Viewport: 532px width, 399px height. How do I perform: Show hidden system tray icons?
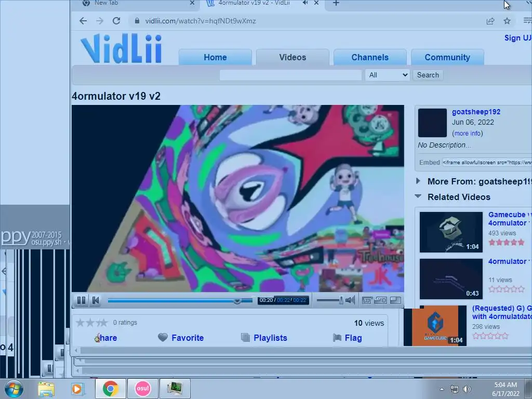click(442, 389)
